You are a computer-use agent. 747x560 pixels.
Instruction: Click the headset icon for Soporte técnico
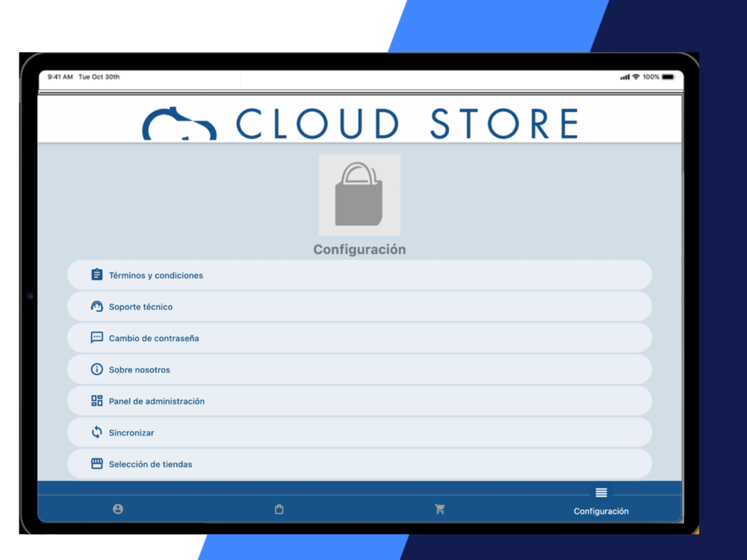tap(96, 306)
